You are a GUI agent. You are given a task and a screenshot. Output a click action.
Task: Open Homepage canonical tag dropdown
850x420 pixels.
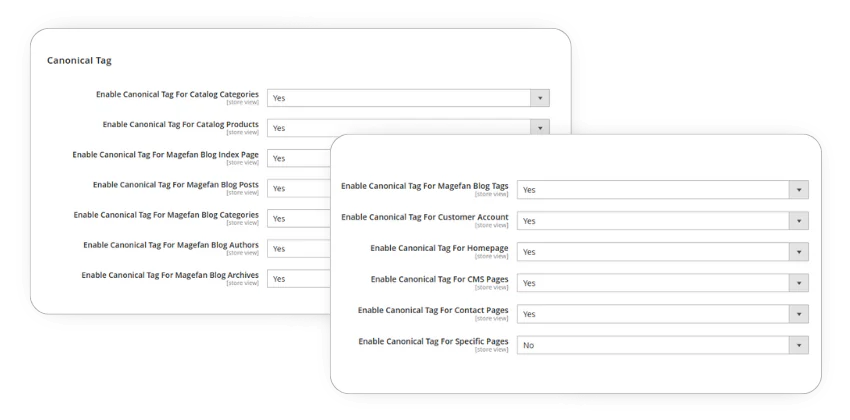click(x=662, y=252)
